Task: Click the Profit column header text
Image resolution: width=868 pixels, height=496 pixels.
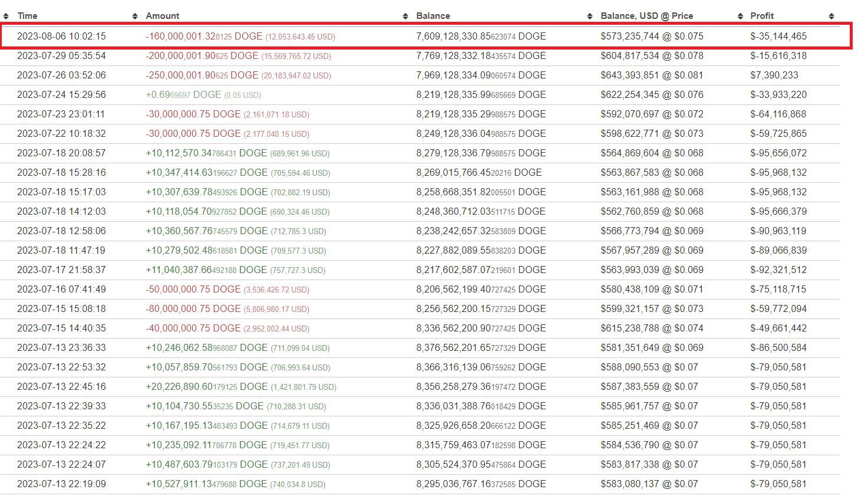Action: [762, 16]
